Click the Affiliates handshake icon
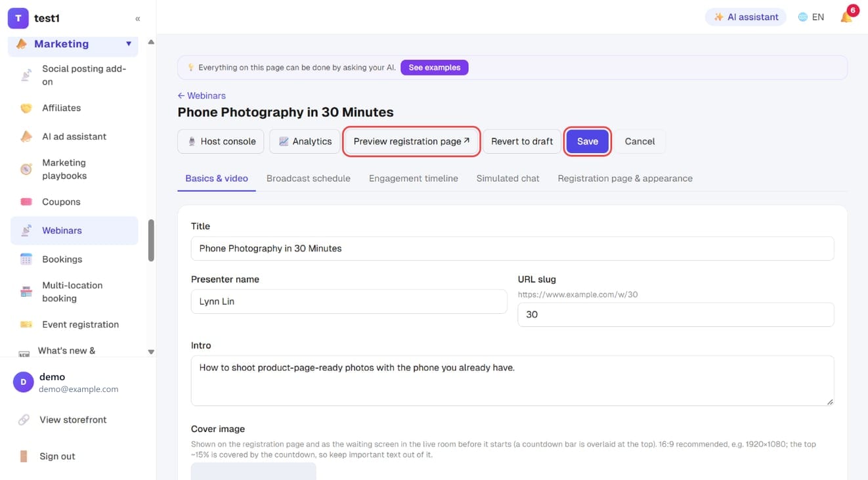868x480 pixels. [x=26, y=108]
